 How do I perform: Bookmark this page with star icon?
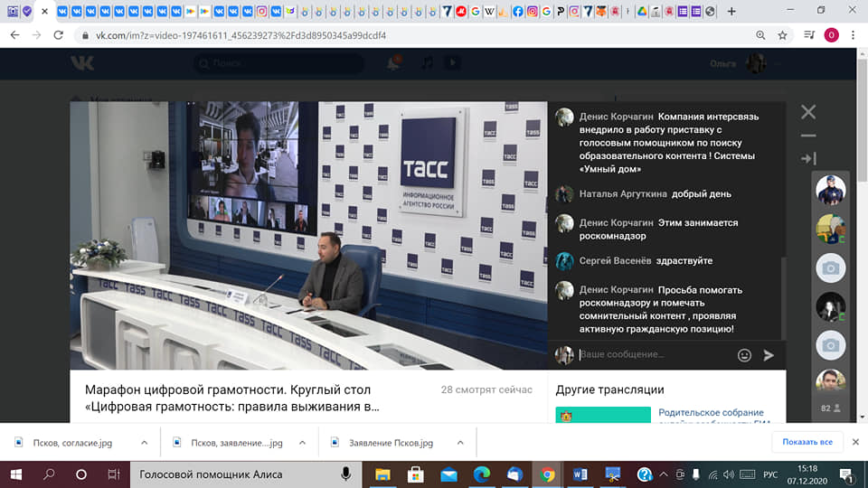[x=782, y=35]
